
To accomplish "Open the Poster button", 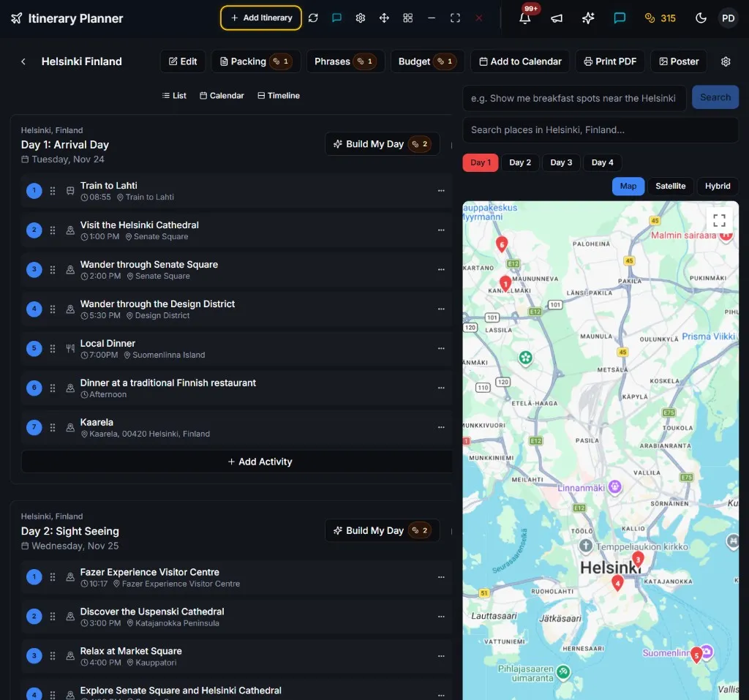I will 678,61.
